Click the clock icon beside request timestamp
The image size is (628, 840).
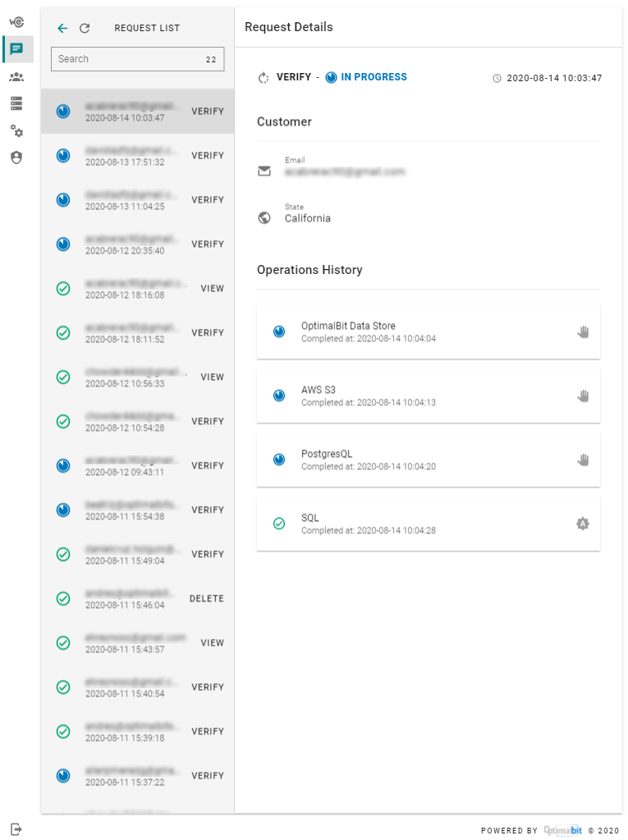pyautogui.click(x=497, y=79)
